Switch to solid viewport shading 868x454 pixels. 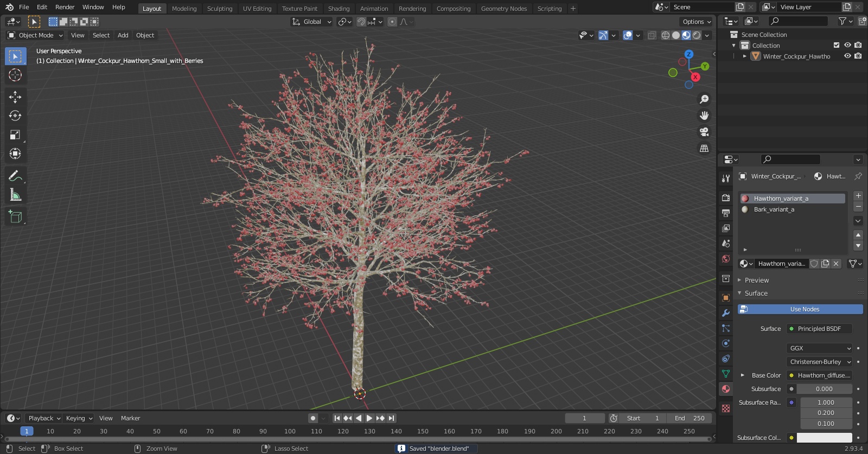pos(676,35)
